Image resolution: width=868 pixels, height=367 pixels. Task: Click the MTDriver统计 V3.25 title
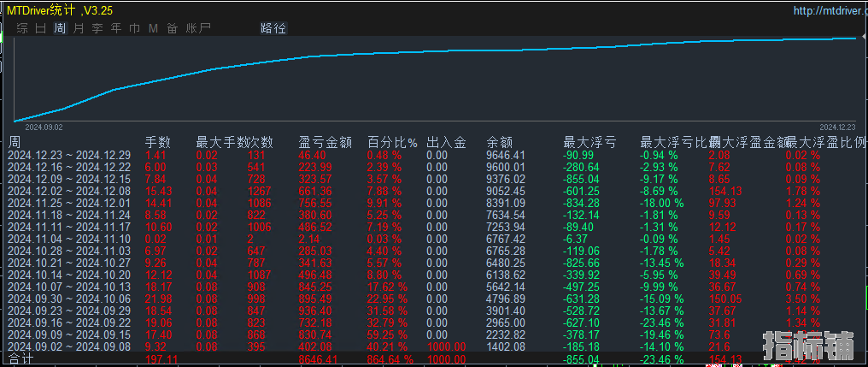(60, 10)
